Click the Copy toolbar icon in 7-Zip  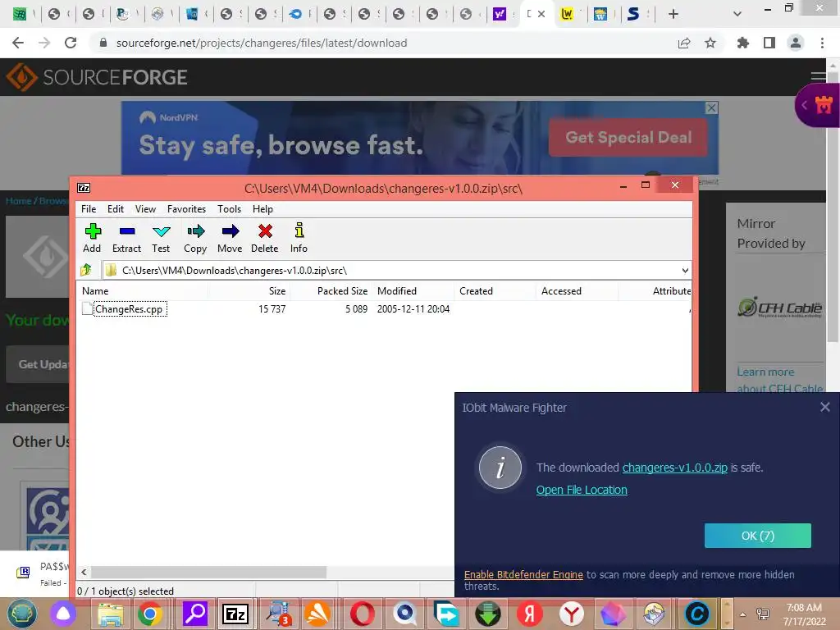[195, 238]
